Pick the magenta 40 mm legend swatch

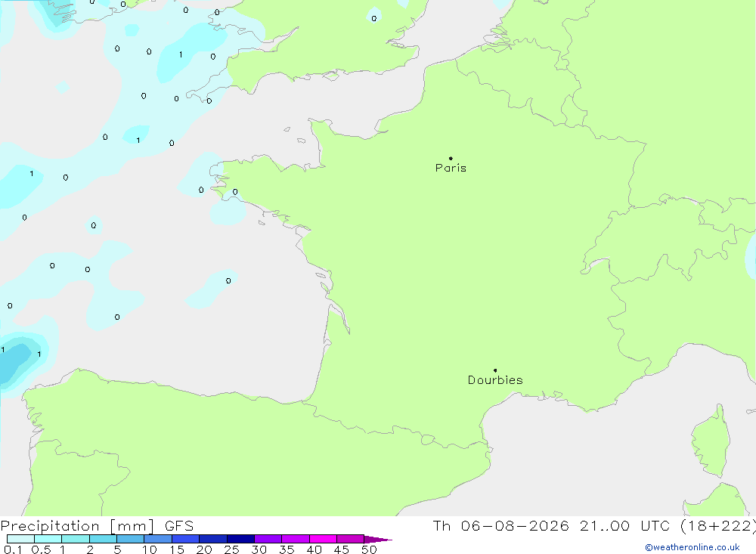pyautogui.click(x=323, y=539)
